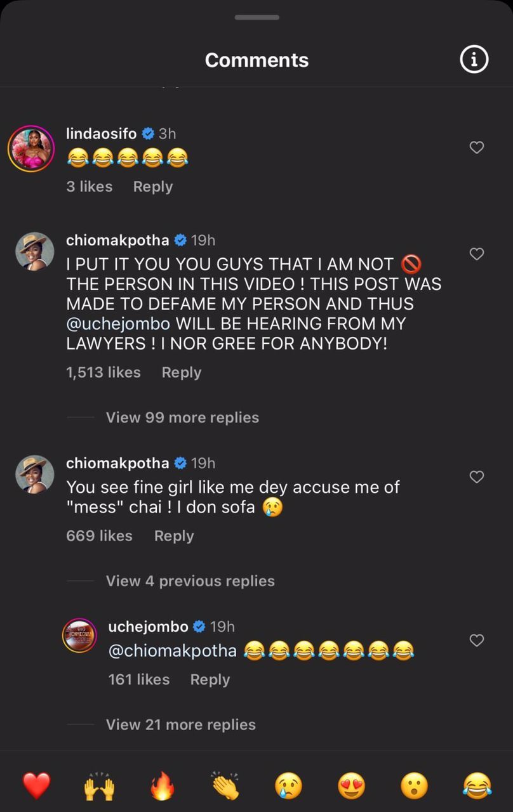Select the crying face emoji

[x=288, y=787]
